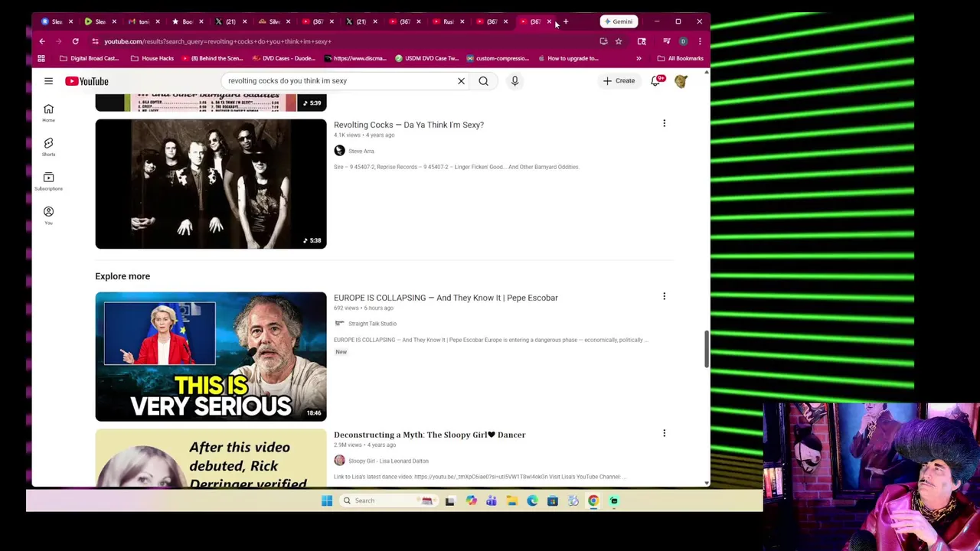Open Deconstructing a Myth: The Sloopy Girl Dancer
The width and height of the screenshot is (980, 551).
point(430,435)
